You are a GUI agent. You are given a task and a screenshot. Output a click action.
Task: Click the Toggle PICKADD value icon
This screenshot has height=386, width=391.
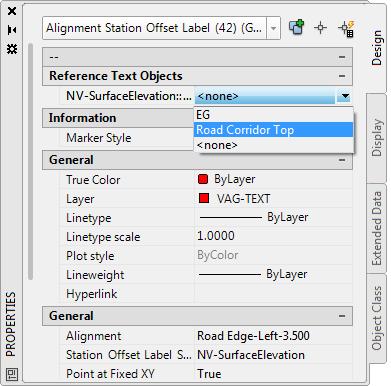pos(296,28)
